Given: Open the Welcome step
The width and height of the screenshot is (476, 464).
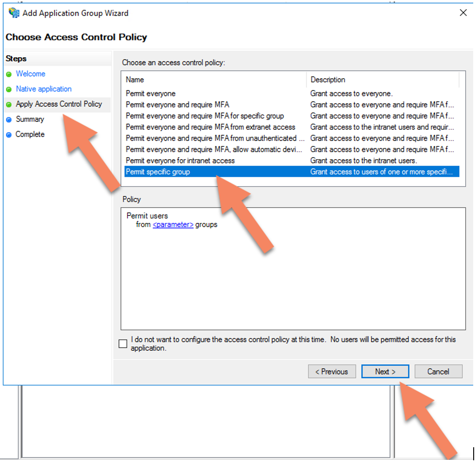Looking at the screenshot, I should point(30,74).
